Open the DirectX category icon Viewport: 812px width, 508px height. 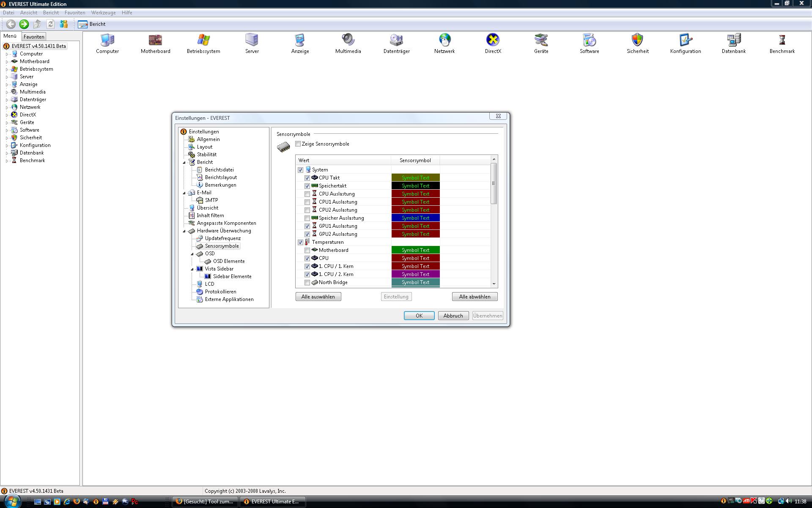pos(493,40)
